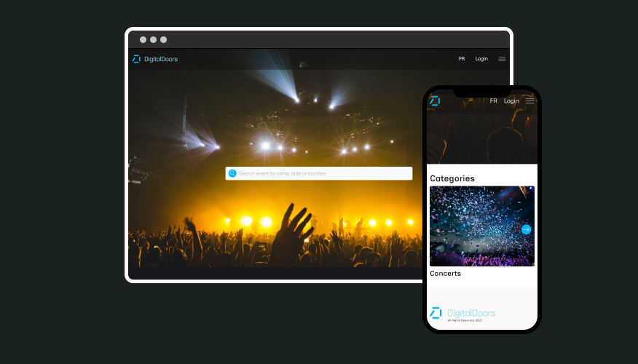
Task: Click the DigitalDoors brand name in desktop header
Action: tap(160, 59)
